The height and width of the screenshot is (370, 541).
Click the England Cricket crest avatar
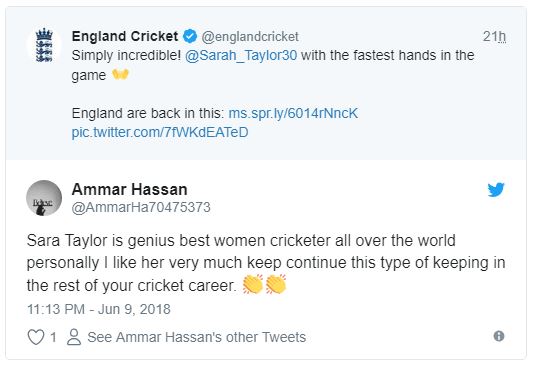(x=44, y=45)
